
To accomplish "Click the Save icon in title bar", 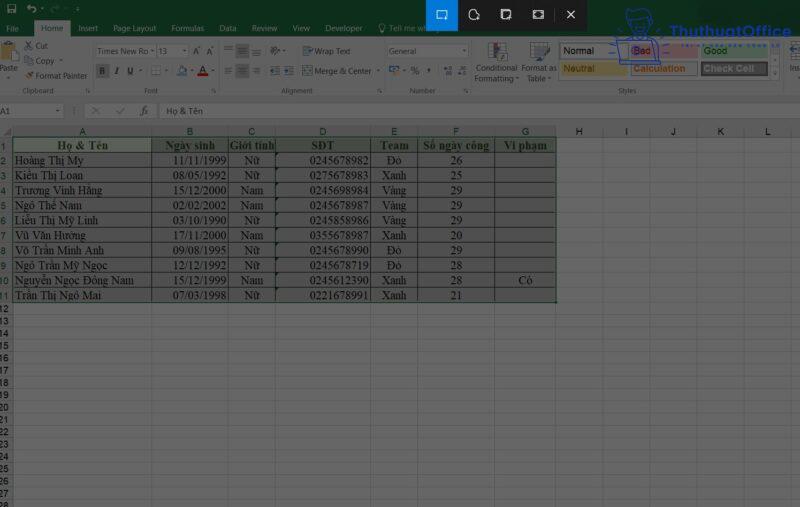I will 11,8.
